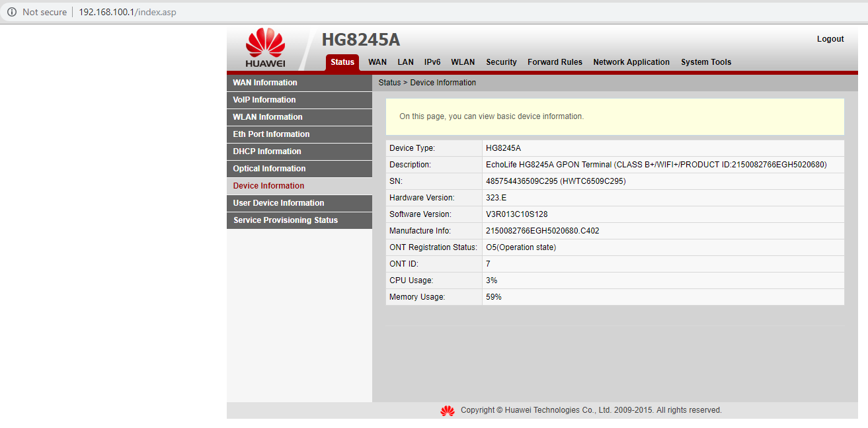Click the memory usage value 59%

click(494, 297)
